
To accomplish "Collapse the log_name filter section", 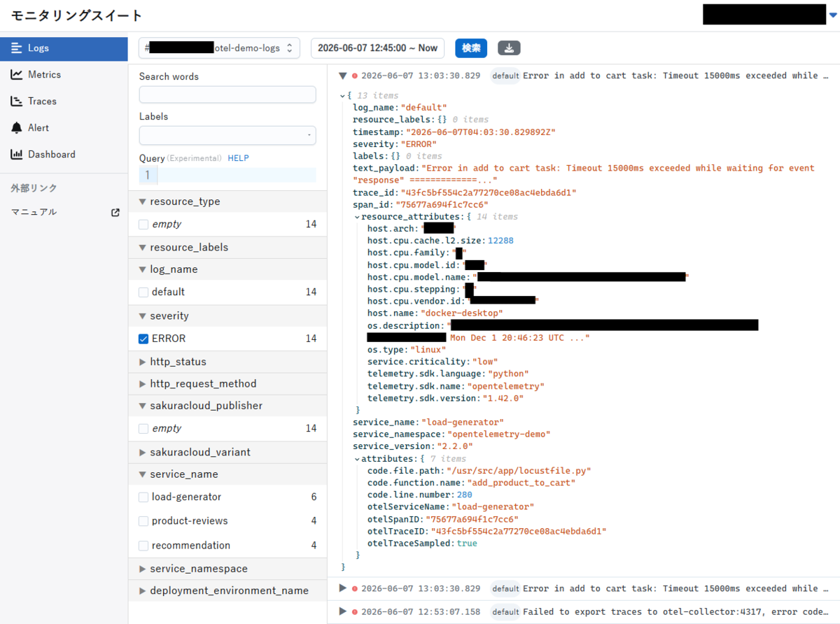I will click(227, 269).
